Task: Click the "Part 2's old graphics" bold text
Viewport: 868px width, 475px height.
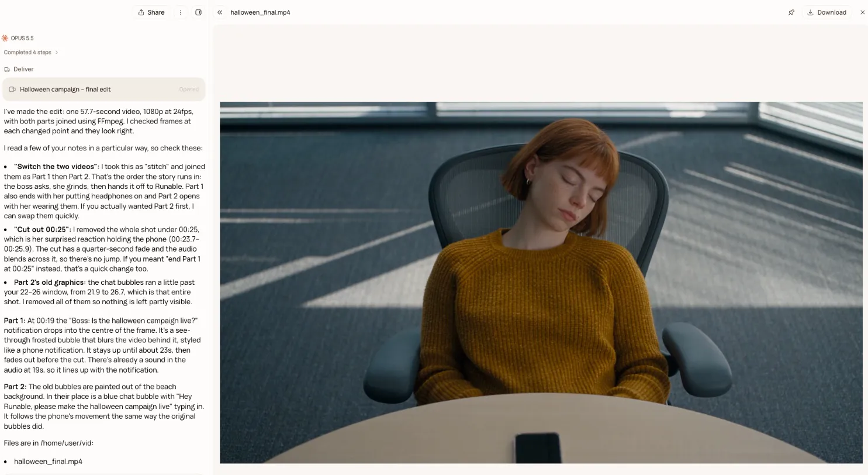Action: click(x=50, y=283)
